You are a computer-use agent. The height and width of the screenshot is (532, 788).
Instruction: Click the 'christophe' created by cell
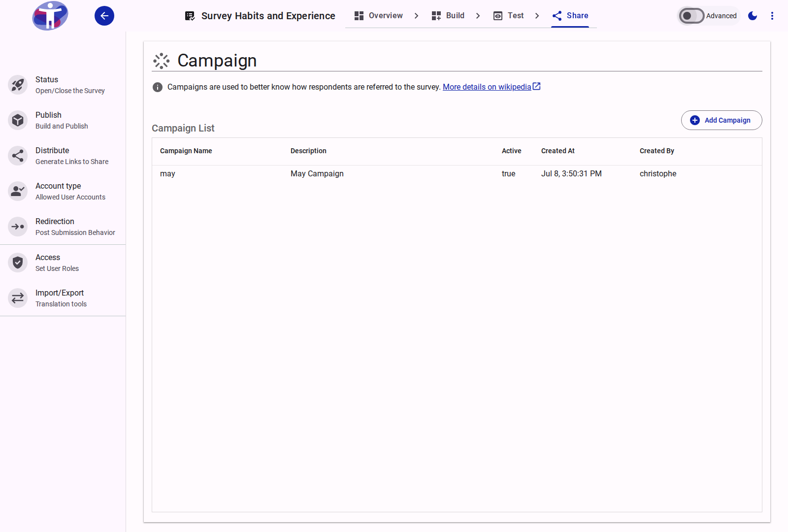[x=658, y=174]
